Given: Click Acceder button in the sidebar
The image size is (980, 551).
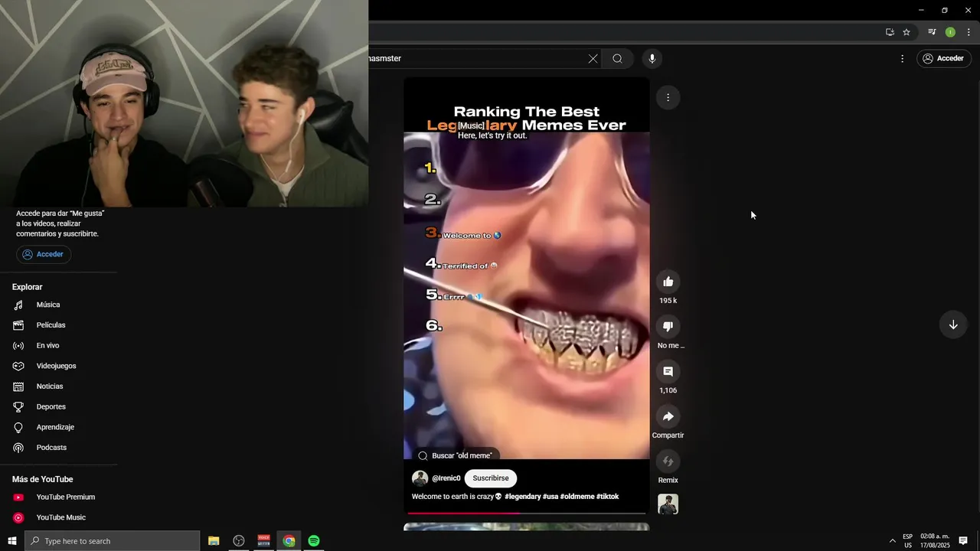Looking at the screenshot, I should [x=44, y=254].
